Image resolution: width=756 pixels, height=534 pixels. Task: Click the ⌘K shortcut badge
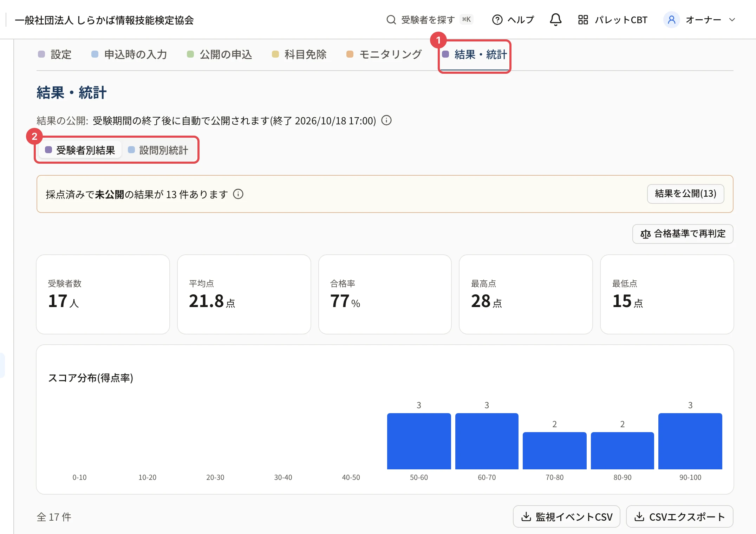[467, 19]
